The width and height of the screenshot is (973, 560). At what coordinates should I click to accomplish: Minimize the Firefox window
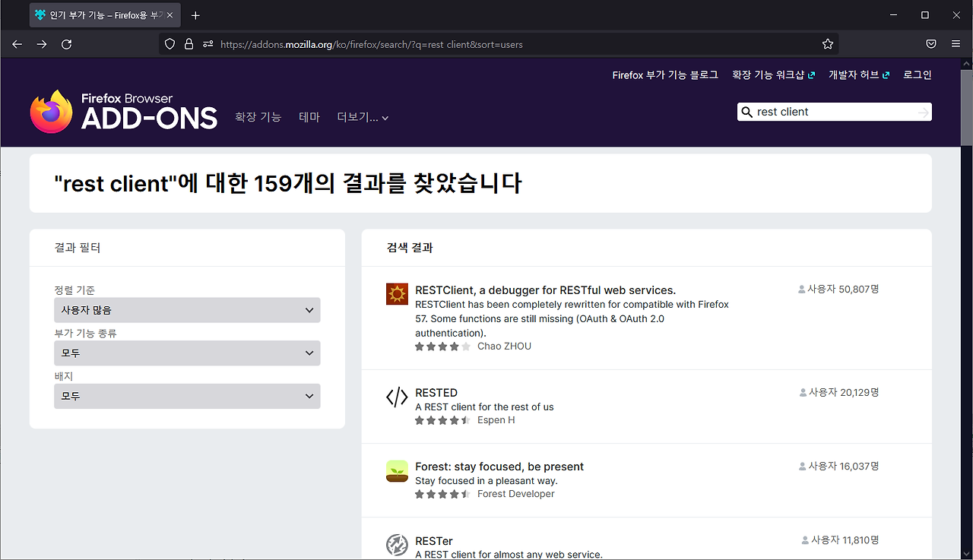[x=893, y=15]
